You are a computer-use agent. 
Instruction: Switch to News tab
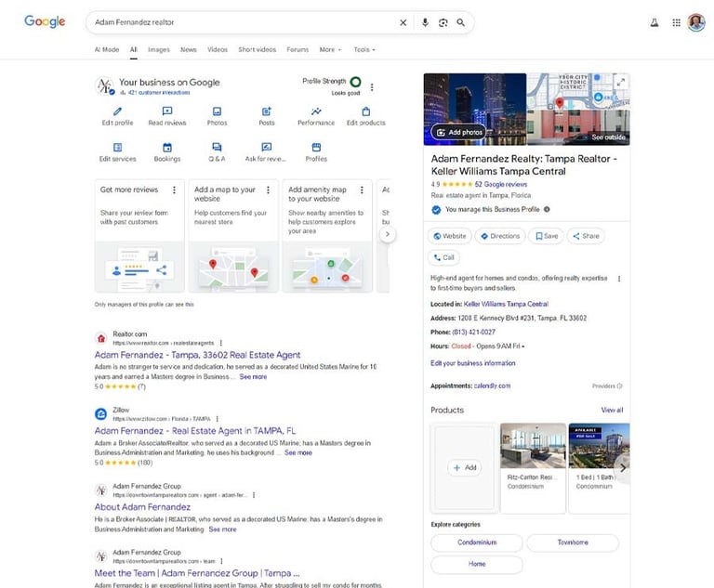coord(189,49)
